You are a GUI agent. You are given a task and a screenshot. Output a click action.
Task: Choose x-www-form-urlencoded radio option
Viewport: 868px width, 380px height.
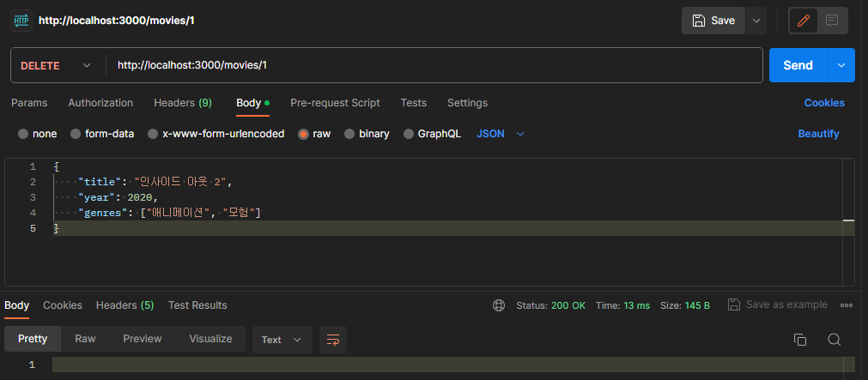point(153,134)
